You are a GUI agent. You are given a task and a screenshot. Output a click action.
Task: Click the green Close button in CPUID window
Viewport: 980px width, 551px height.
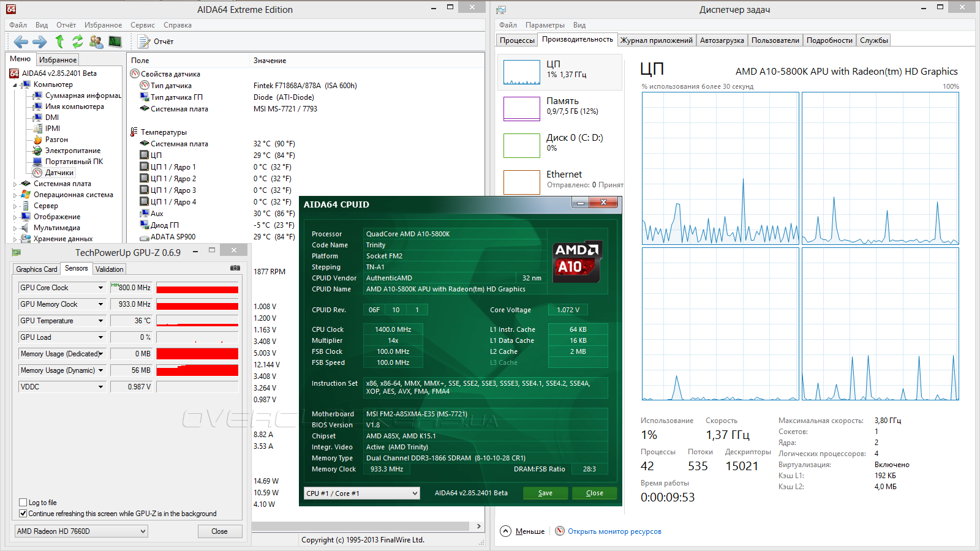tap(594, 493)
